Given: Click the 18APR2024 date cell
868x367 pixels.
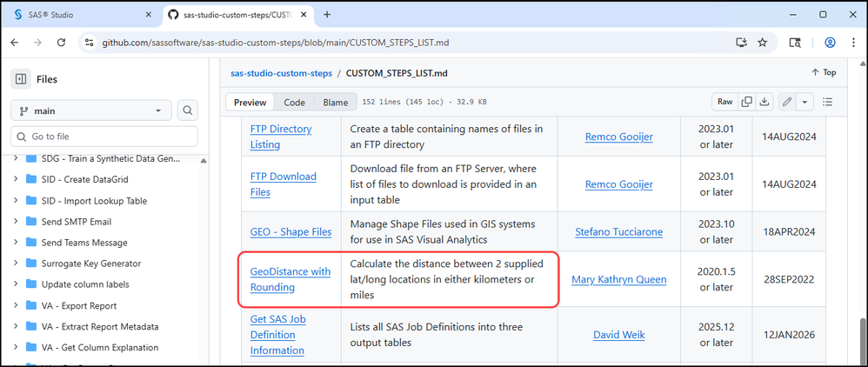Looking at the screenshot, I should [788, 231].
